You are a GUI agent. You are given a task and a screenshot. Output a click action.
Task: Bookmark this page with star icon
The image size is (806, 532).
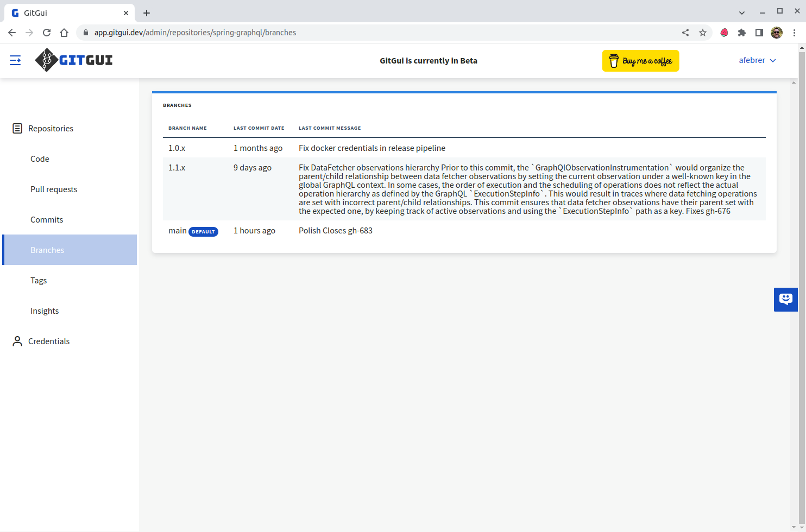click(703, 33)
